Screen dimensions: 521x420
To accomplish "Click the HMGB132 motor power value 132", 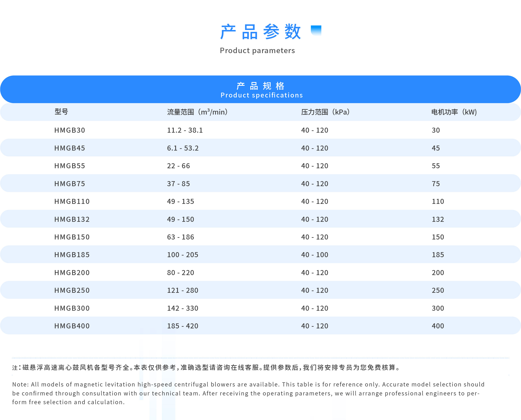I will (438, 219).
